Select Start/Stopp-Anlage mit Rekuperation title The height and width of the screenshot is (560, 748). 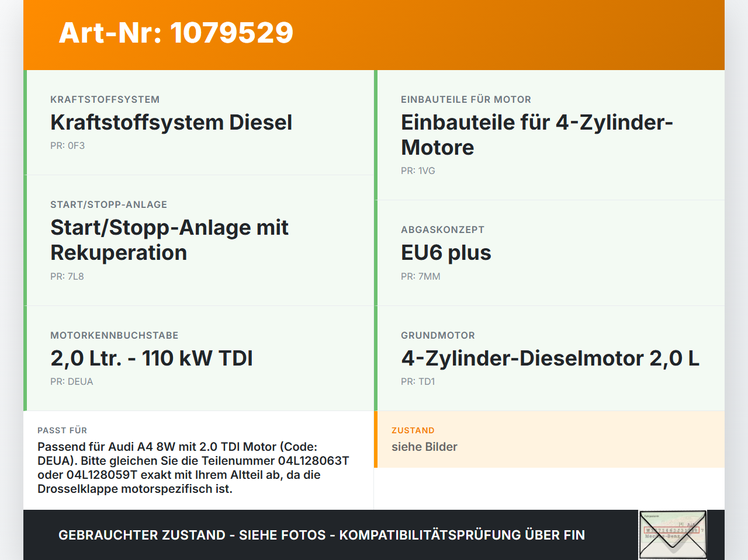169,240
